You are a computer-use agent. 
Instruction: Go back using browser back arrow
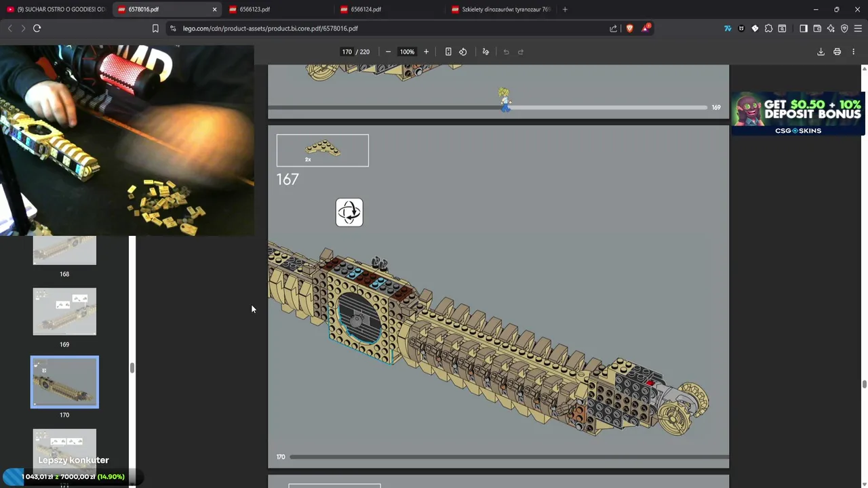9,28
